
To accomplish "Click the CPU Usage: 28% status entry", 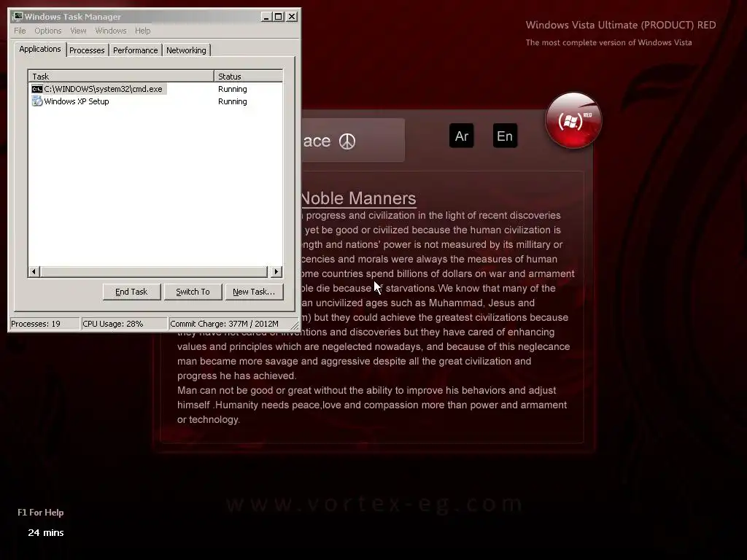I will tap(124, 324).
